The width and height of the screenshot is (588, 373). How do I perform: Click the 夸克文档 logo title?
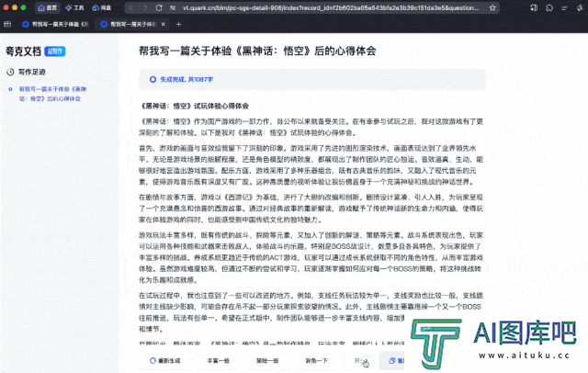click(23, 51)
